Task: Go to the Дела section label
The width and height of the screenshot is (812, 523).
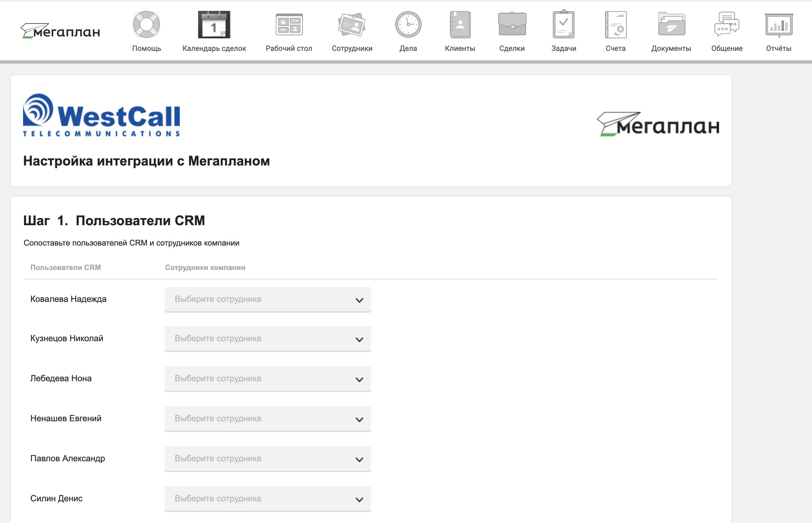Action: coord(408,49)
